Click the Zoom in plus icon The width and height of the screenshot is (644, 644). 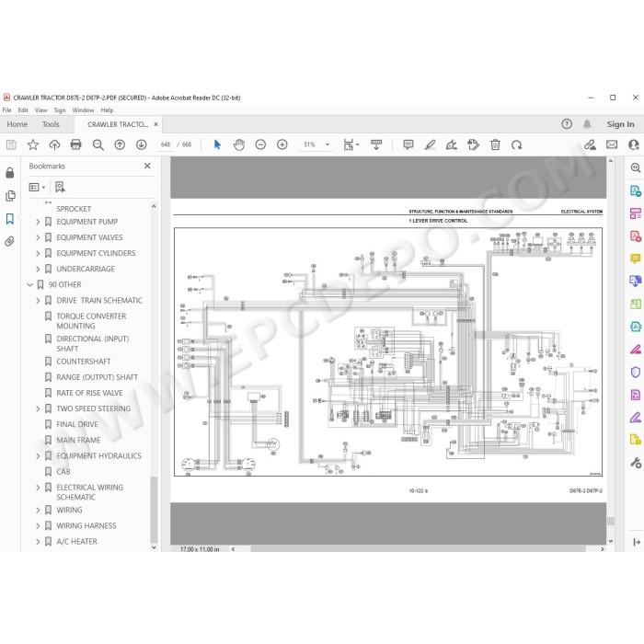282,144
